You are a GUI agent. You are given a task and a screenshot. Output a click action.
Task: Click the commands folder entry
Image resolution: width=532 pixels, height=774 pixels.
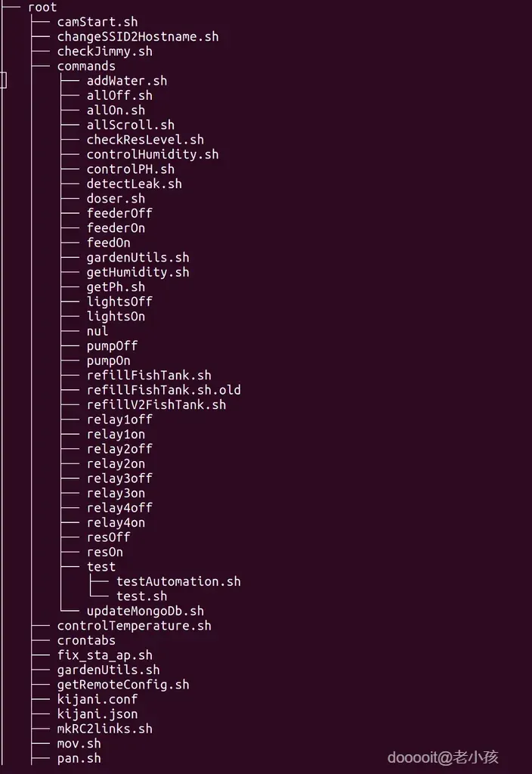[86, 66]
